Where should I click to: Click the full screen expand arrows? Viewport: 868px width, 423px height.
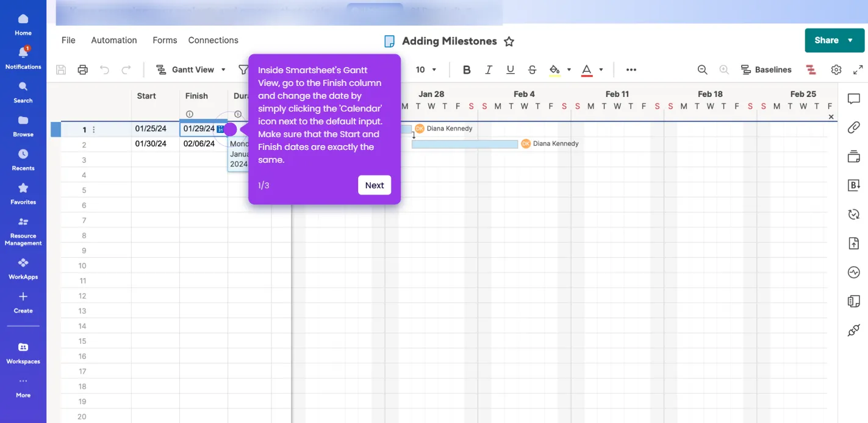[x=858, y=69]
